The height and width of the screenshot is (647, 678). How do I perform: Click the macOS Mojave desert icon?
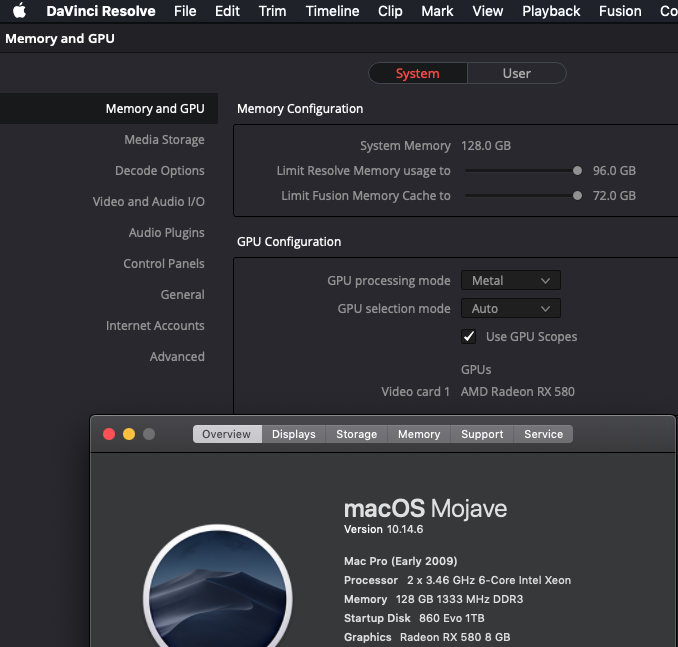pyautogui.click(x=217, y=588)
